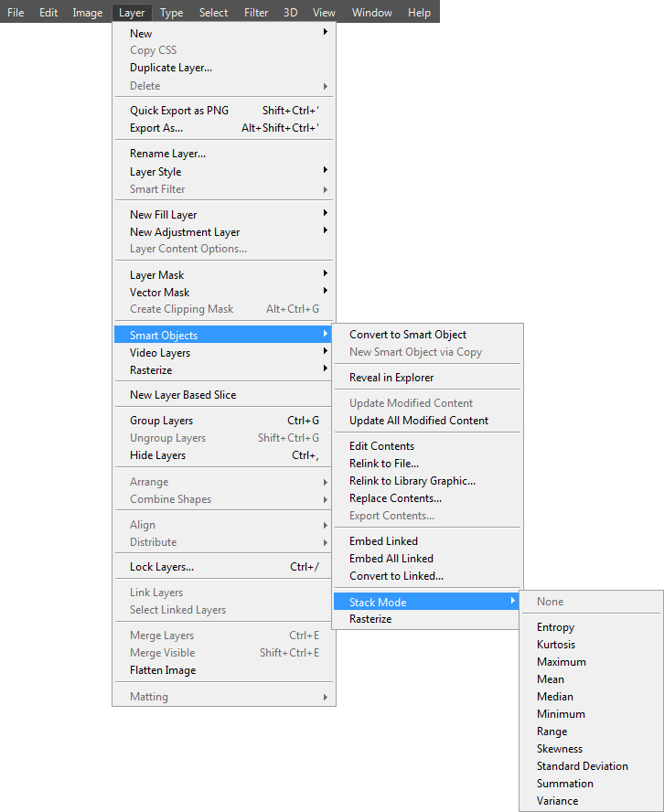Choose Duplicate Layer option

(x=171, y=68)
